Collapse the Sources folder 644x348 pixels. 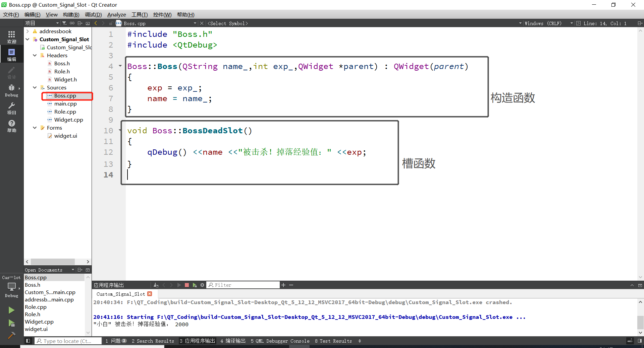35,87
